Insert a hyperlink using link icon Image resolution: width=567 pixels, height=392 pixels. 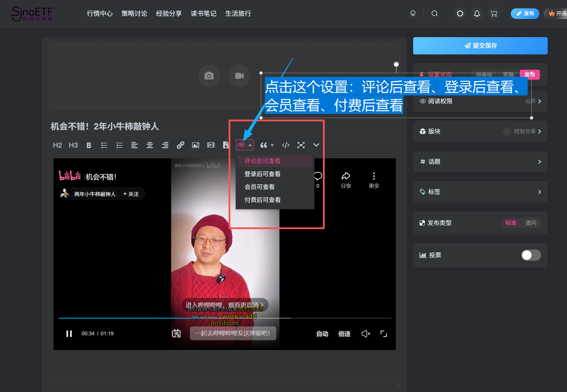[x=180, y=145]
